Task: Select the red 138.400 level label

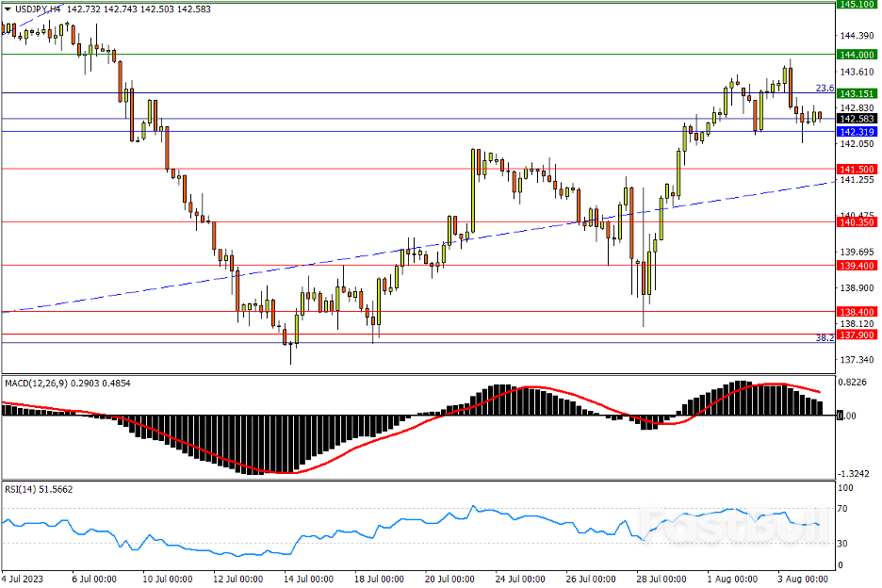Action: click(857, 311)
